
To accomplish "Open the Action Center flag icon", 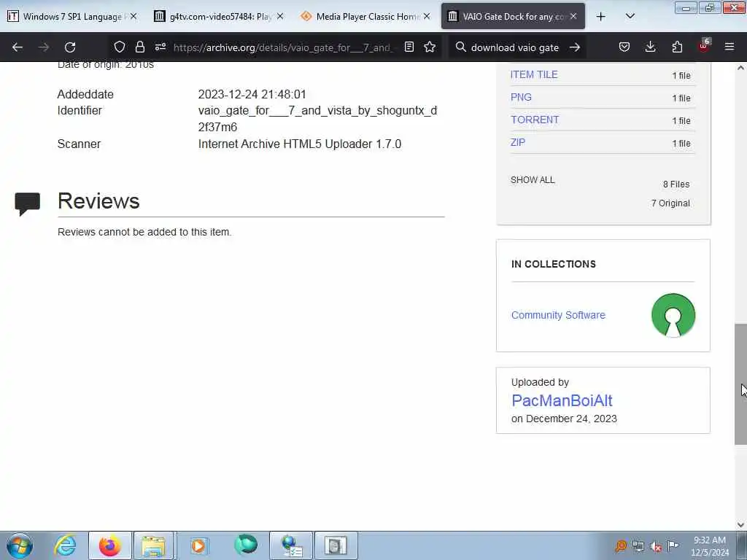I will [673, 545].
